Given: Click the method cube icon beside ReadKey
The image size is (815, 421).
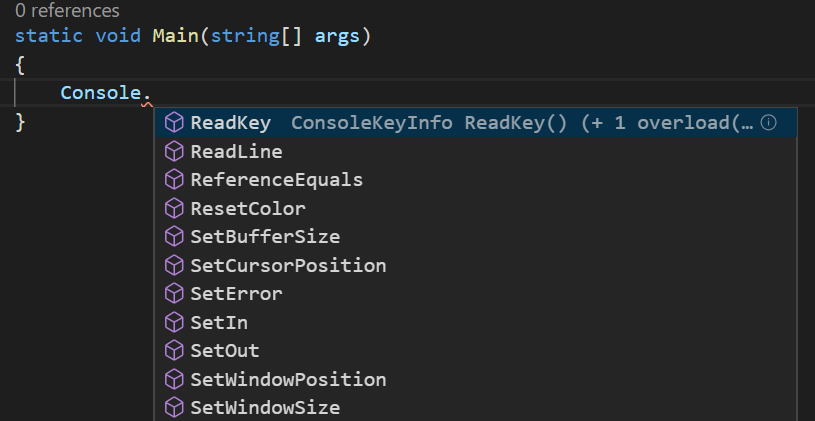Looking at the screenshot, I should [174, 123].
